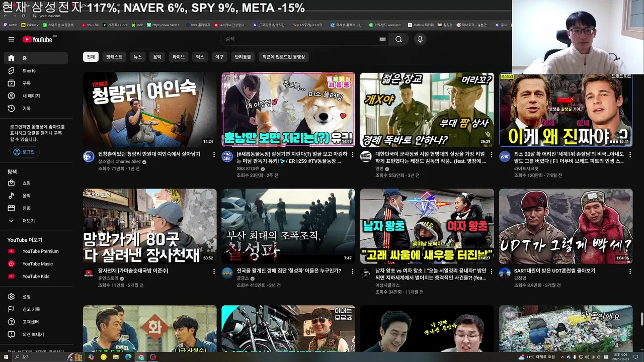Screen dimensions: 644x362
Task: Open 남자 왕초 여자 왕초 thumbnail
Action: [x=427, y=226]
